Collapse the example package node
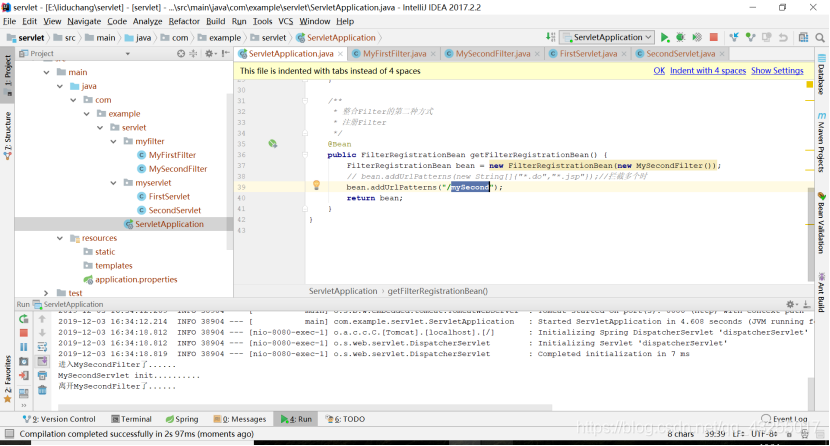 86,114
